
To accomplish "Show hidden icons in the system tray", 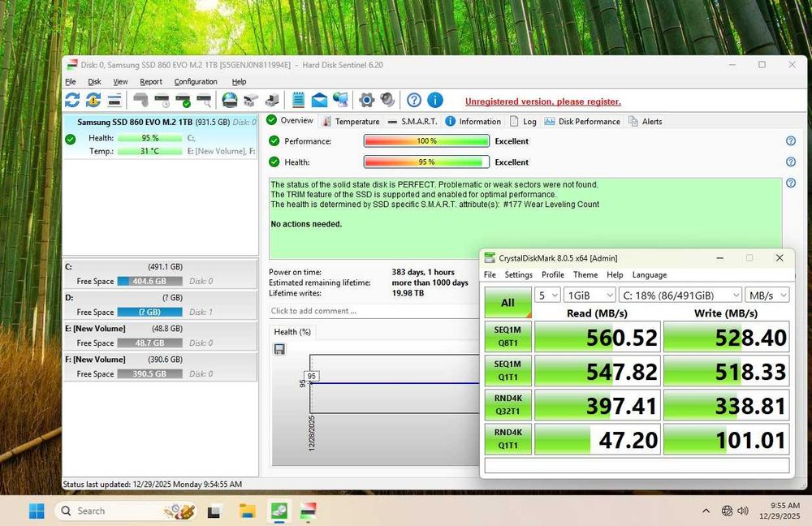I will pos(706,511).
